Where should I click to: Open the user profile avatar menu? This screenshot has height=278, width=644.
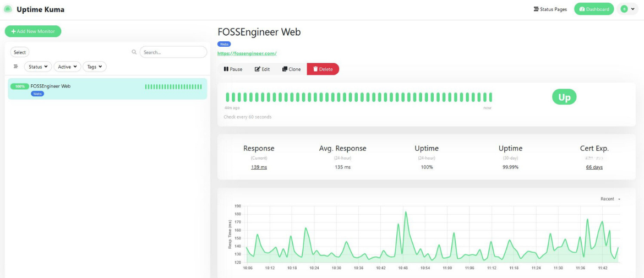coord(627,9)
